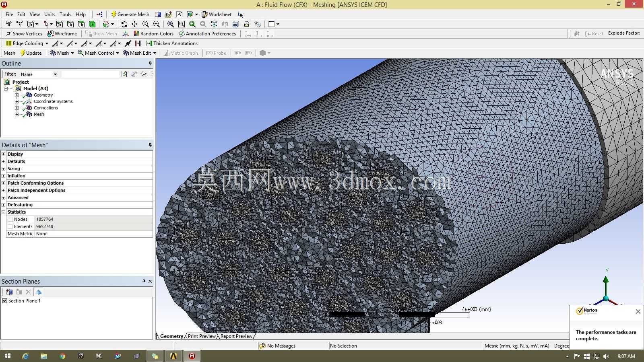Pin the Details of Mesh panel

(x=150, y=145)
